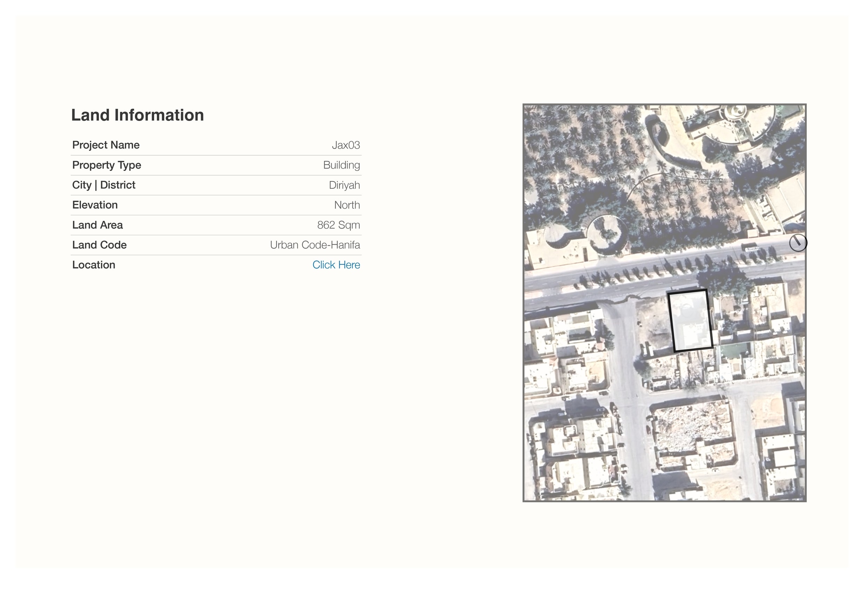
Task: Click the City | District row
Action: (x=103, y=185)
